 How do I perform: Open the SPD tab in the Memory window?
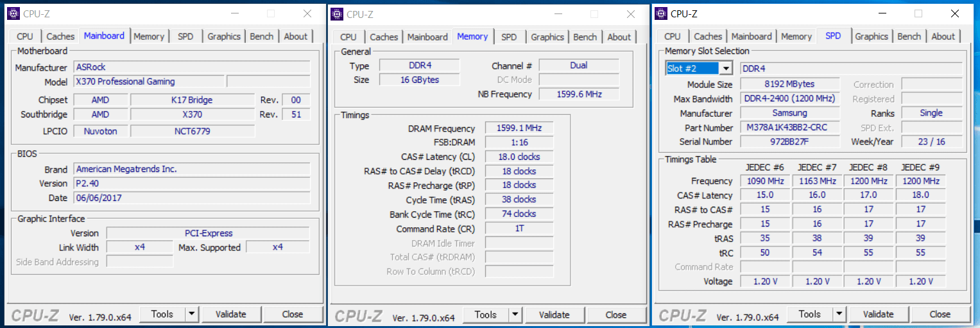(x=509, y=37)
